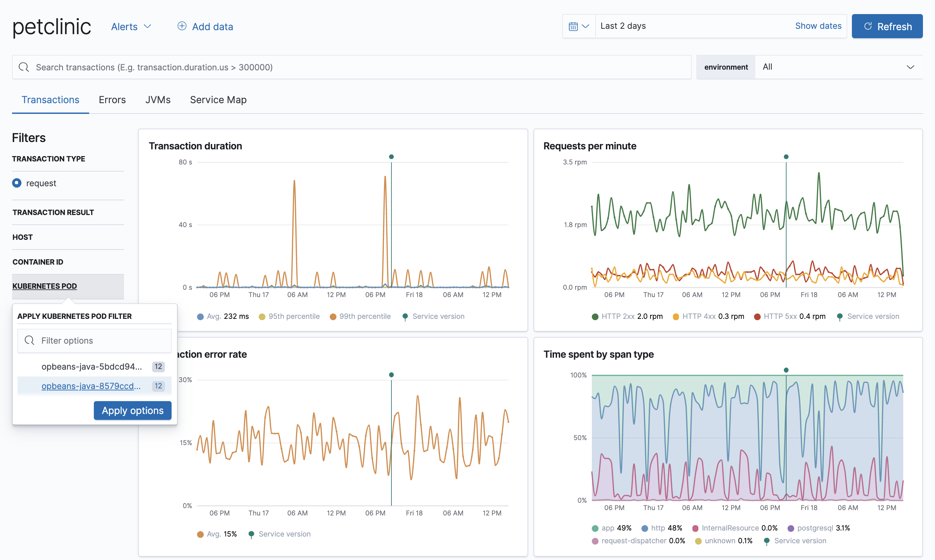This screenshot has width=935, height=560.
Task: Click the magnifier icon in the transactions search bar
Action: tap(23, 67)
